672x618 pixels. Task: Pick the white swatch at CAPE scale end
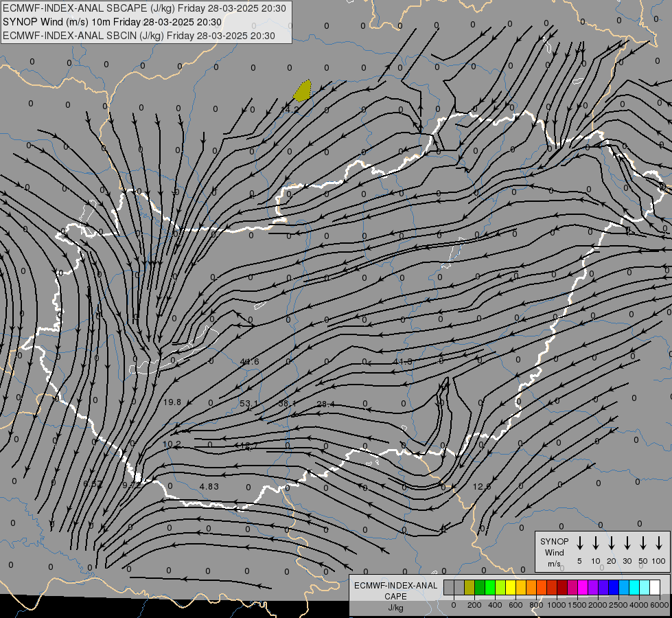[x=655, y=587]
